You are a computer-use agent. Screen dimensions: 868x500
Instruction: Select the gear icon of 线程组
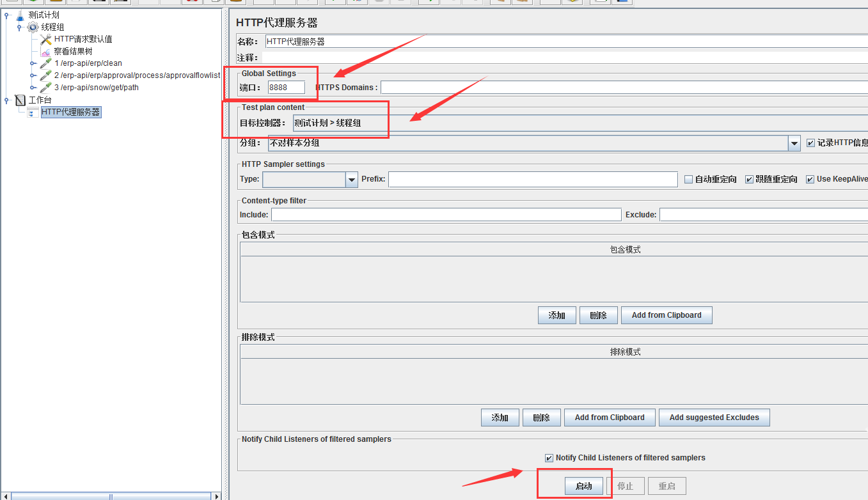tap(33, 27)
